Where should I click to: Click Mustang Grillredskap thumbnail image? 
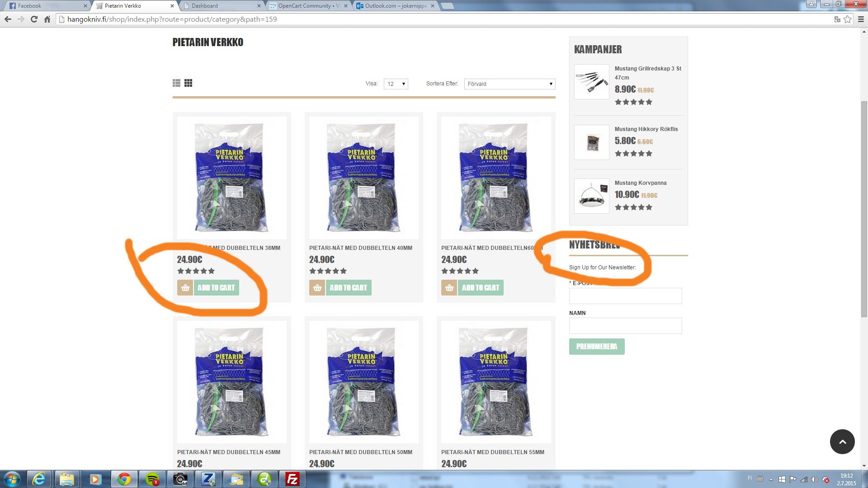(592, 82)
